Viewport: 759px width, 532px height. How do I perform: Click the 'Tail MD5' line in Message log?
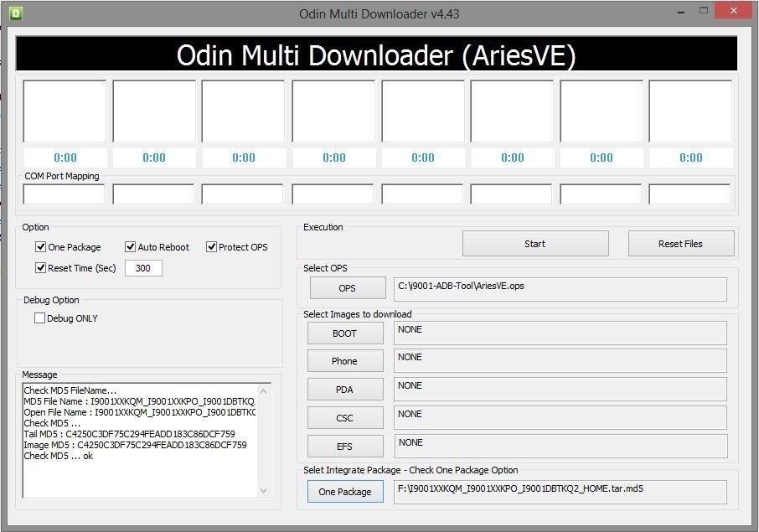(129, 434)
